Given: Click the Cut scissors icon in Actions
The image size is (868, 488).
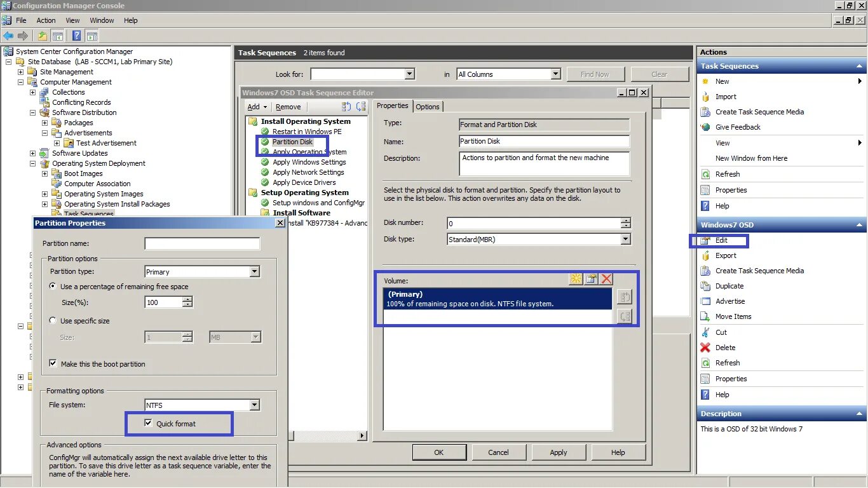Looking at the screenshot, I should coord(705,332).
